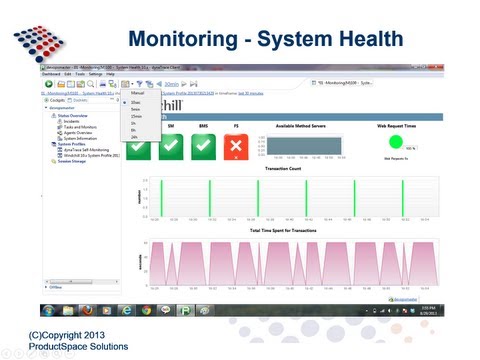Click the system tray volume icon
This screenshot has height=360, width=480.
point(389,311)
